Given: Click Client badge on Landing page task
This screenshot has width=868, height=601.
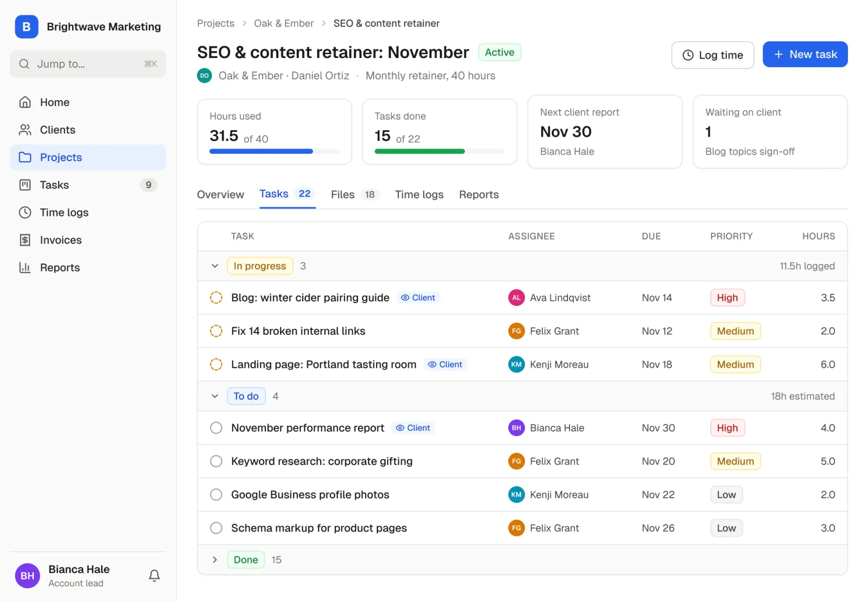Looking at the screenshot, I should tap(445, 365).
